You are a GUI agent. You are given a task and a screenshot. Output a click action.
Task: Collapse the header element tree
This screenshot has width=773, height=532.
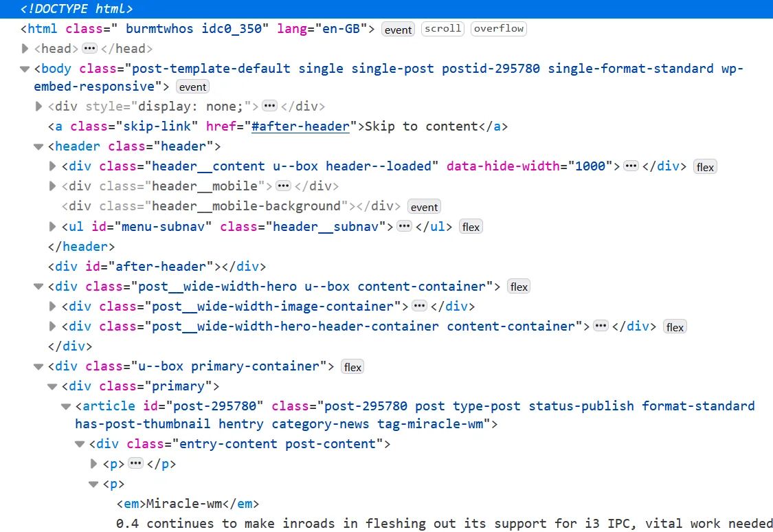tap(38, 146)
